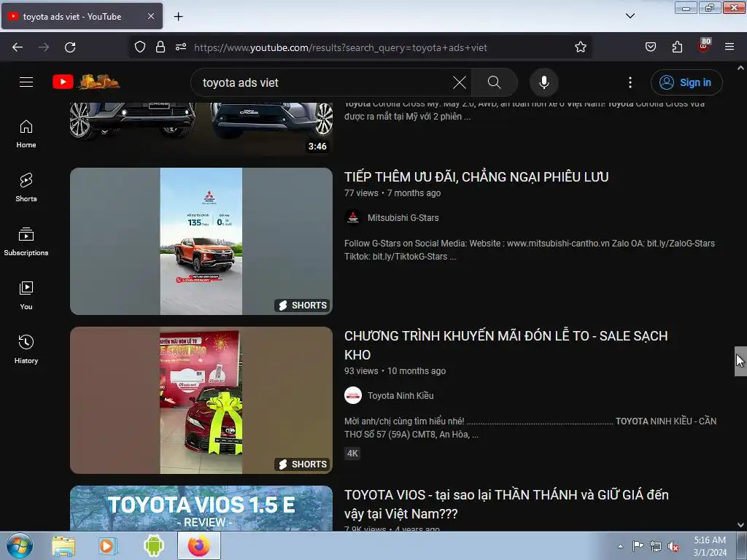Screen dimensions: 747x560
Task: Launch the media player taskbar icon
Action: click(x=108, y=545)
